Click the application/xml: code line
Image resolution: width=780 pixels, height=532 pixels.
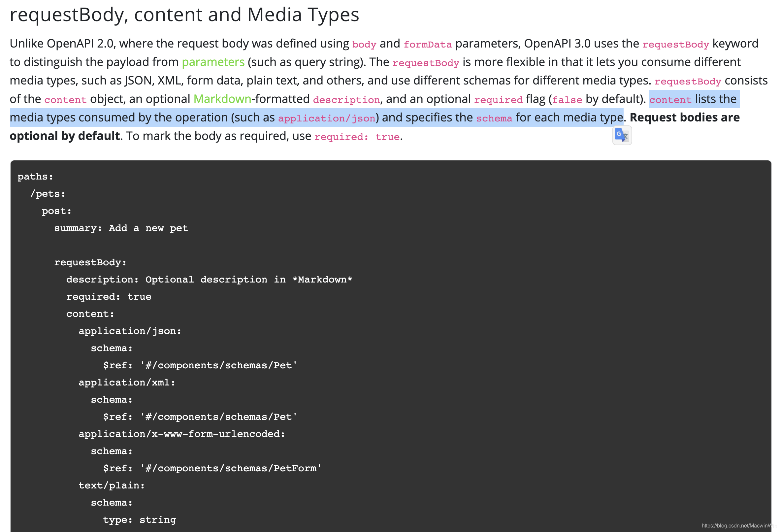click(127, 382)
